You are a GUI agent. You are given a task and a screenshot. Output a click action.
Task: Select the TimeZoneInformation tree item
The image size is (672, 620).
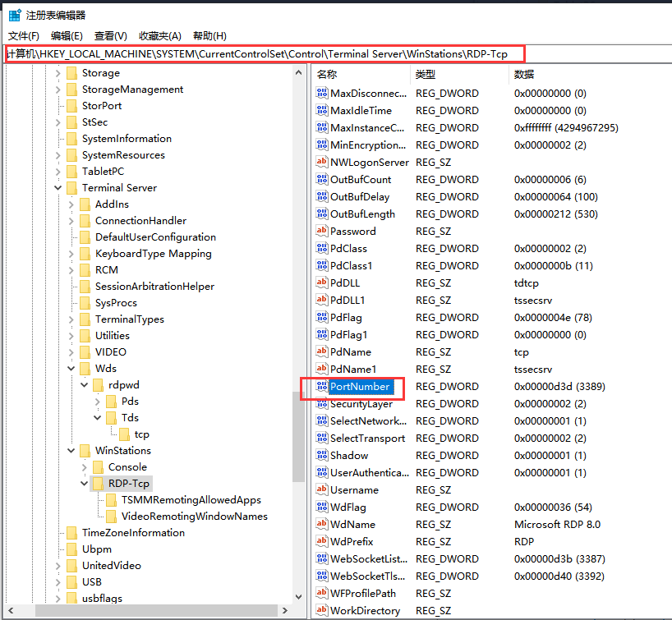[x=133, y=533]
